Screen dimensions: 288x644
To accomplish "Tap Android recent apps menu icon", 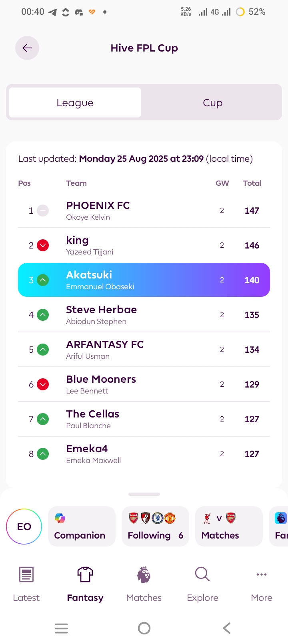I will click(x=61, y=628).
